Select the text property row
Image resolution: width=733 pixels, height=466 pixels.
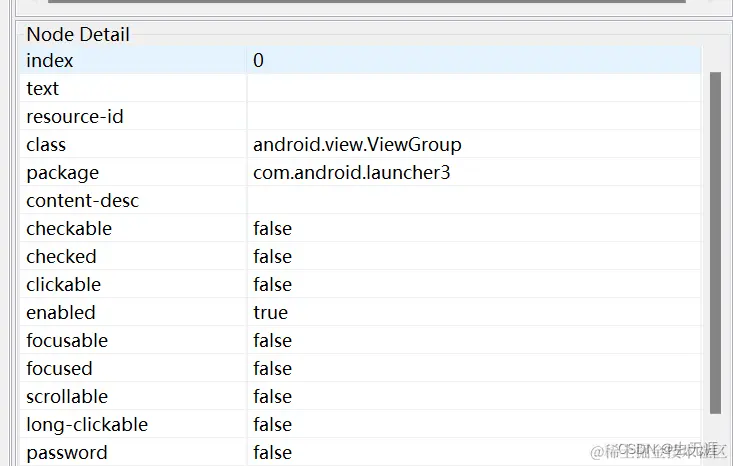point(360,88)
